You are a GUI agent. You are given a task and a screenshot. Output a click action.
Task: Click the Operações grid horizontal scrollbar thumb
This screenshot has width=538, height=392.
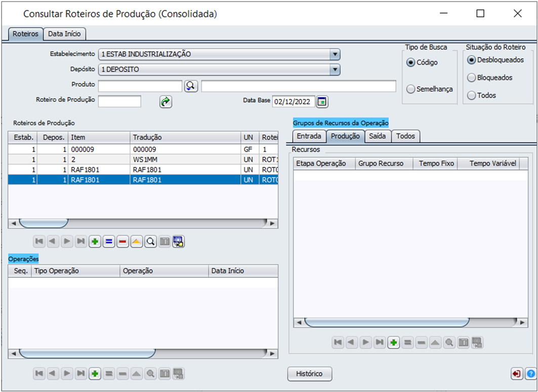click(x=87, y=353)
